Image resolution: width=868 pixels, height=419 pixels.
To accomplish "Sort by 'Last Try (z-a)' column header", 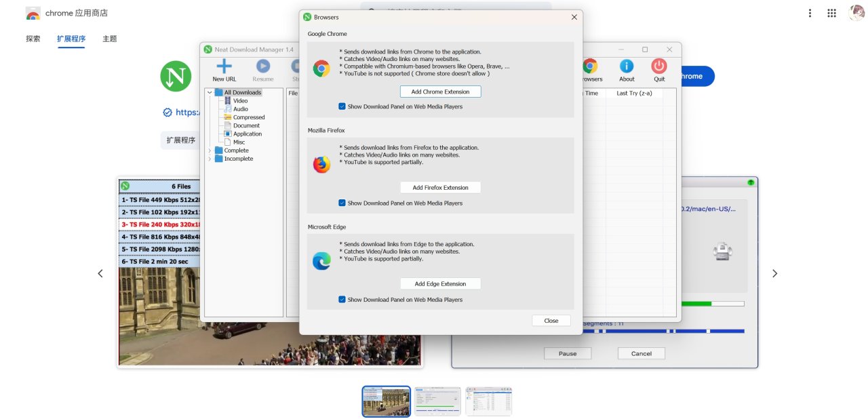I will click(x=635, y=93).
